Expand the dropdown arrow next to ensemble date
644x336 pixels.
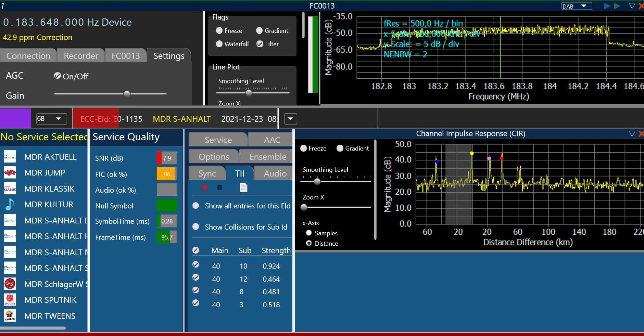290,119
